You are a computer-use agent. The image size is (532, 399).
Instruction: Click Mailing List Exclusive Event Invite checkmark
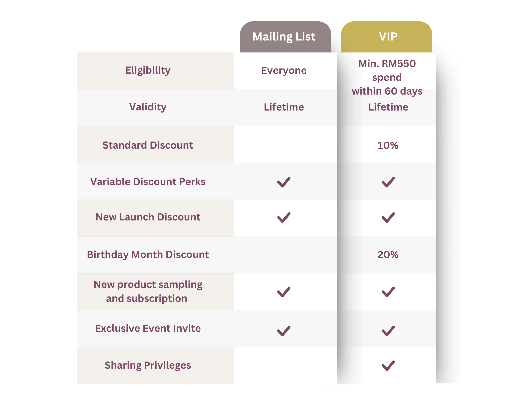(284, 331)
